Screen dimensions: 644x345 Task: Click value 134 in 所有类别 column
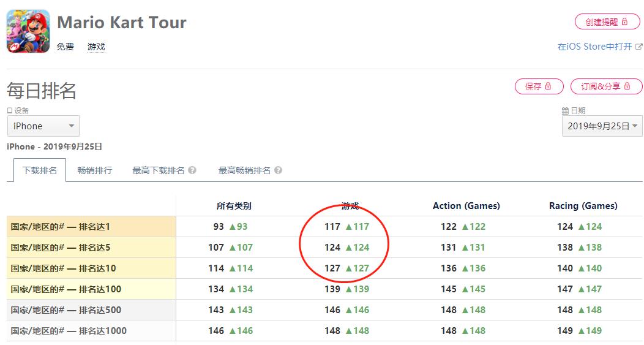coord(216,289)
